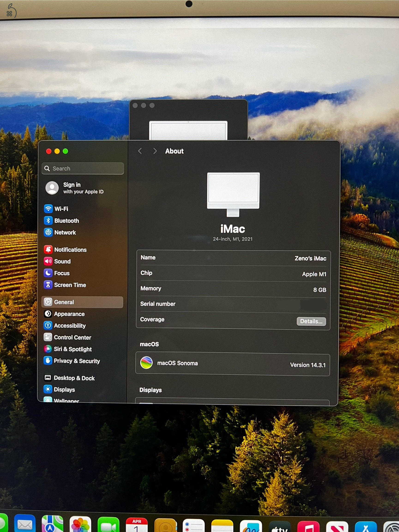
Task: Click the "Version 14.3.1" text
Action: tap(308, 365)
